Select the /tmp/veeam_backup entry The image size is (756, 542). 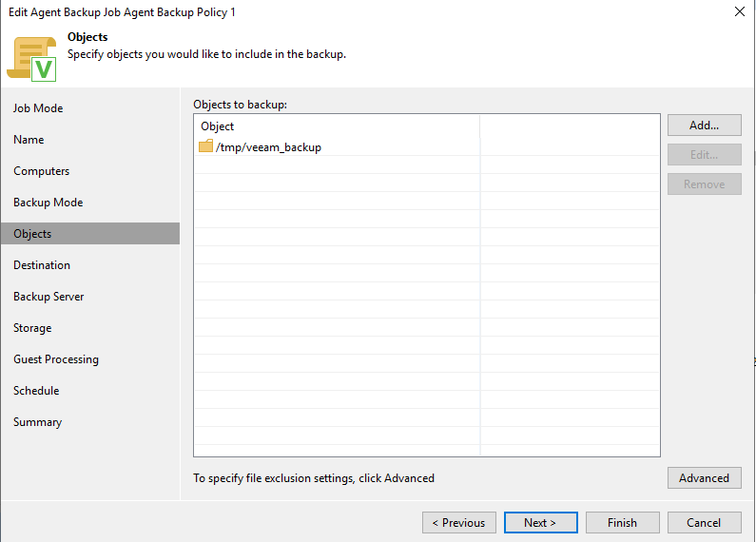pos(269,147)
